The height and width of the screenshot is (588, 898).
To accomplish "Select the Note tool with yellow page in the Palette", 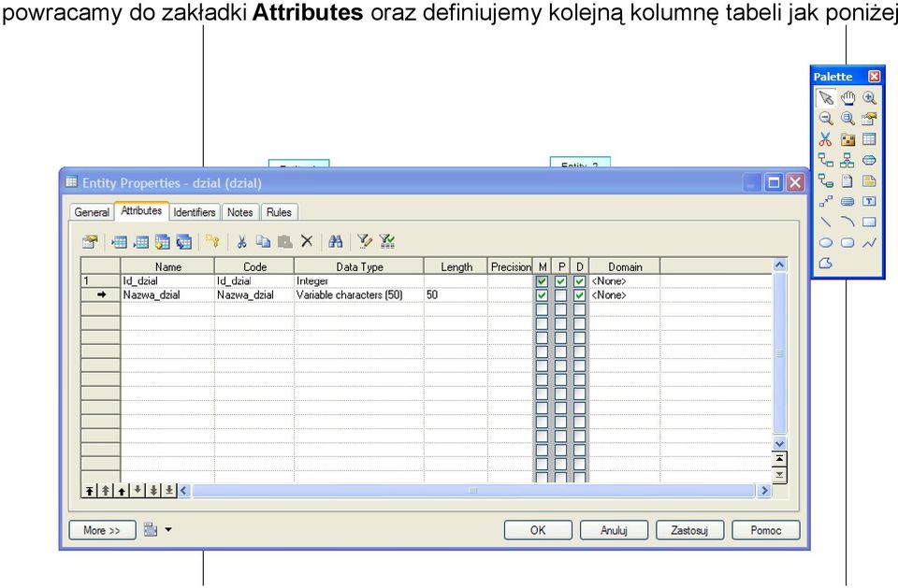I will tap(869, 181).
